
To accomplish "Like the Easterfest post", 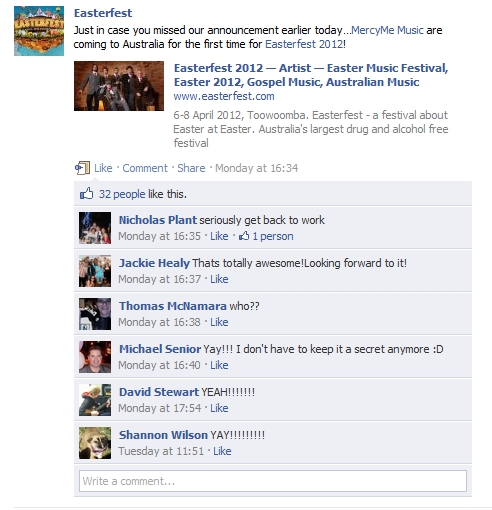I will [103, 168].
